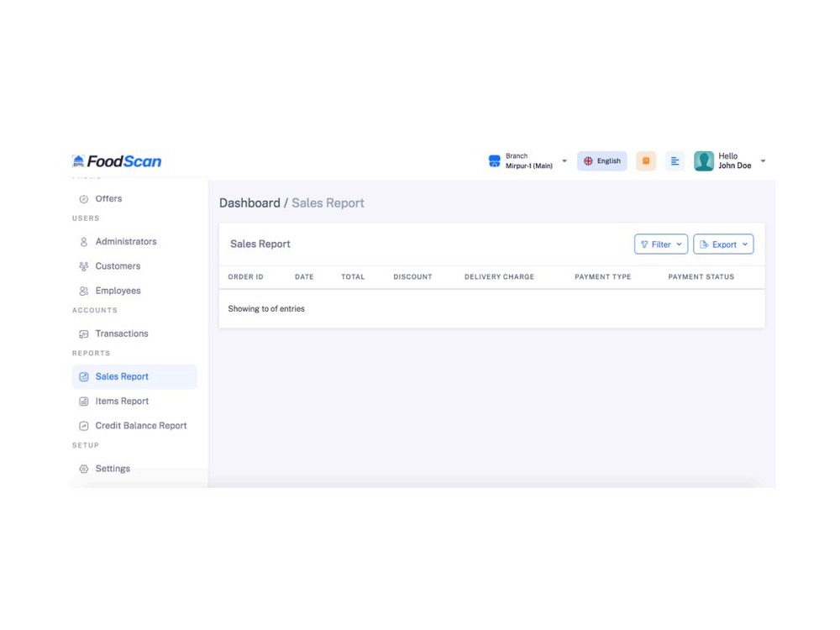Click the Settings gear icon
The height and width of the screenshot is (630, 840).
click(83, 469)
